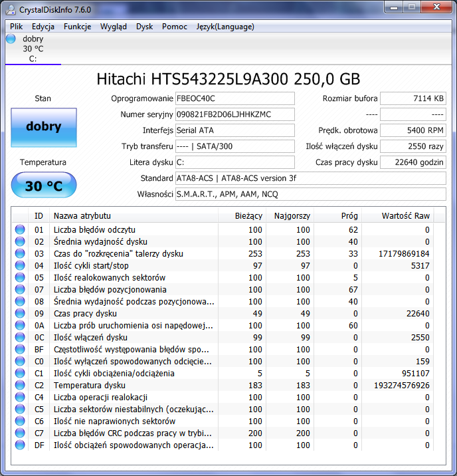Select Ilość realokowanych sektorów attribute name
This screenshot has height=476, width=457.
click(110, 278)
